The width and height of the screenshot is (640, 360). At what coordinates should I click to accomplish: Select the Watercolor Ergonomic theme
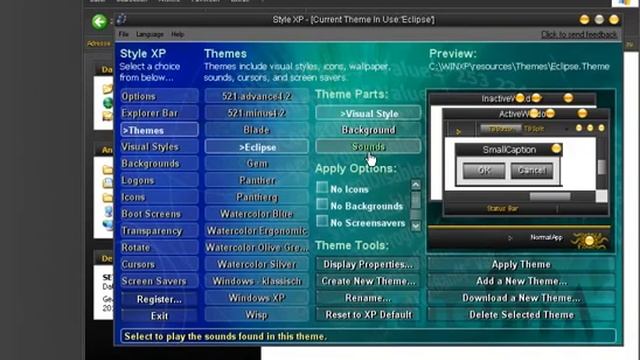[256, 231]
